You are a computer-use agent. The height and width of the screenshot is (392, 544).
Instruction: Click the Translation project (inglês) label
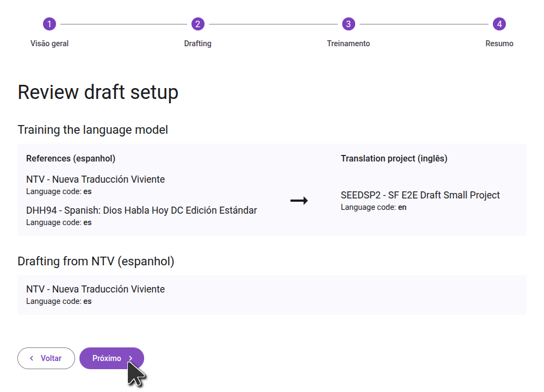point(394,159)
